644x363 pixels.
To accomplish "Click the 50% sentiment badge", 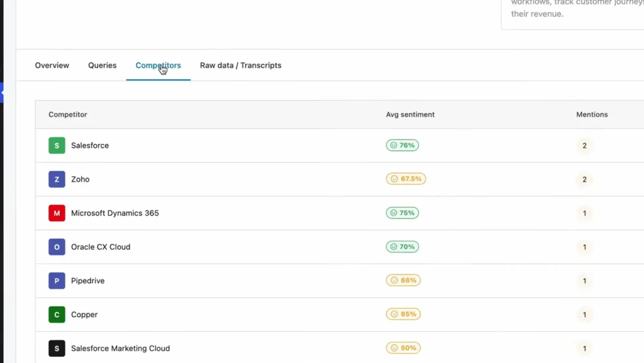I will click(x=403, y=348).
